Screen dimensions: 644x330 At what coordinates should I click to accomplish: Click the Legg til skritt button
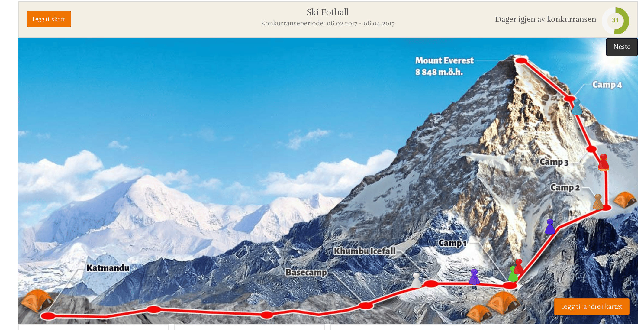point(49,19)
